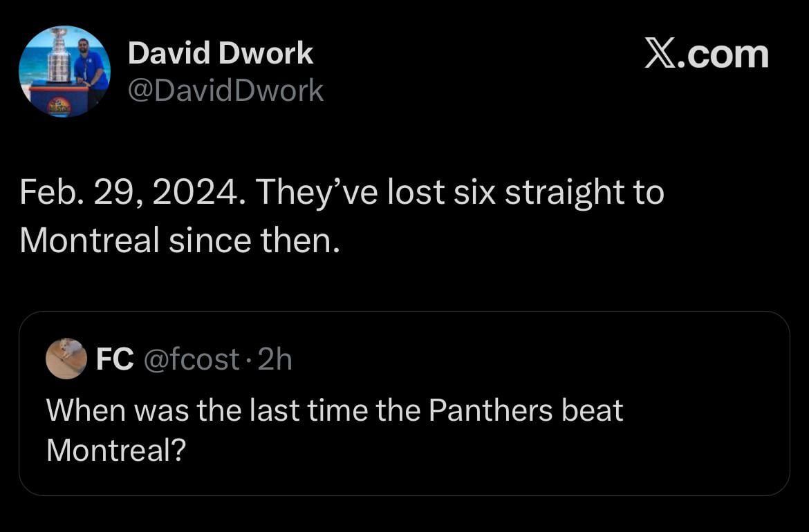Click David Dwork's circular avatar
Viewport: 809px width, 532px height.
pos(63,71)
